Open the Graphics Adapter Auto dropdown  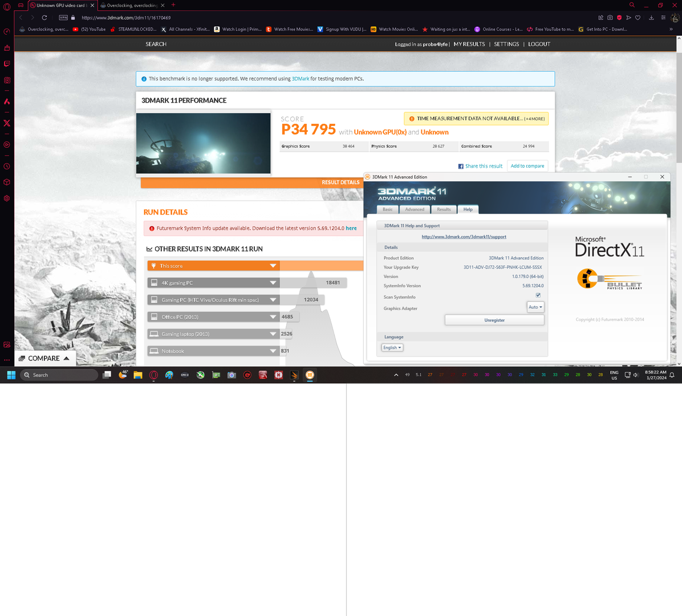535,307
